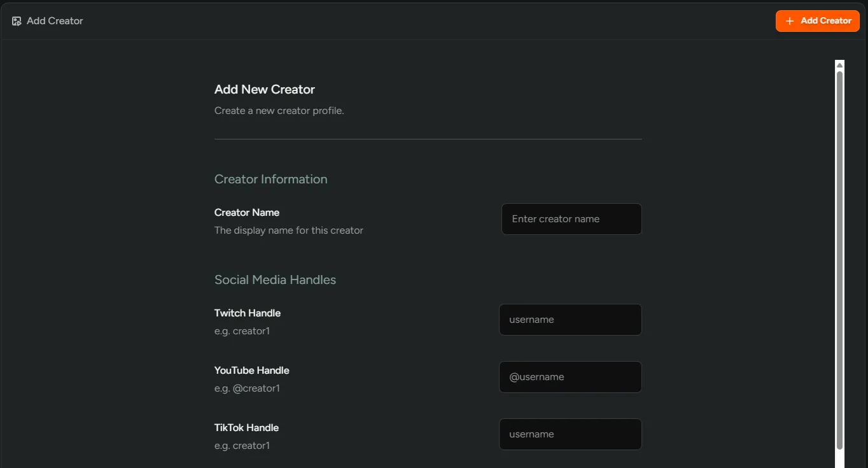Focus the Twitch Handle username field
868x468 pixels.
point(570,319)
